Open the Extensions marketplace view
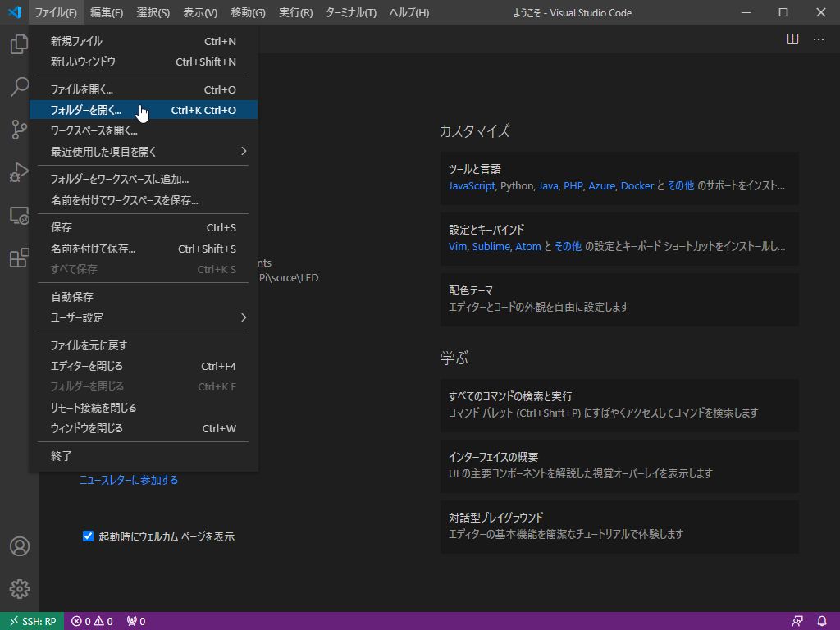This screenshot has height=630, width=840. (x=18, y=258)
